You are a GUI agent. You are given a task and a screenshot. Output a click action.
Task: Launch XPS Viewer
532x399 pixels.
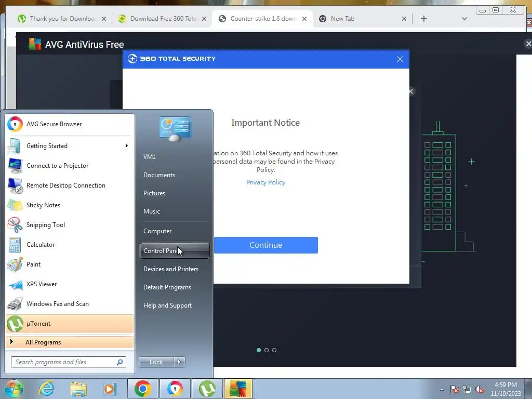(x=70, y=284)
